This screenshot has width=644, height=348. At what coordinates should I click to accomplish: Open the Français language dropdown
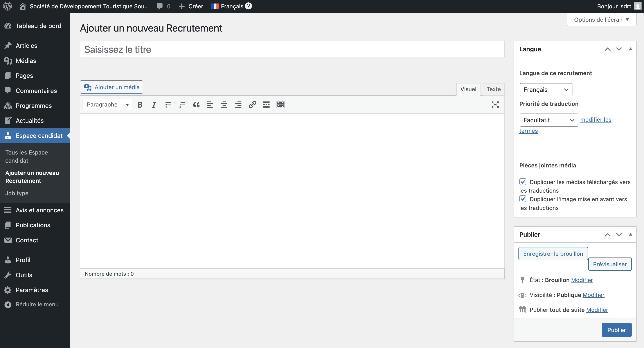pos(546,90)
